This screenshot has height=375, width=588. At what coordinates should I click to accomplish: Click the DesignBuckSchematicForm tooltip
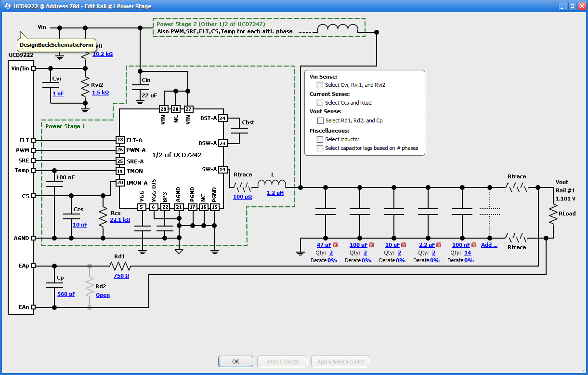click(x=56, y=45)
